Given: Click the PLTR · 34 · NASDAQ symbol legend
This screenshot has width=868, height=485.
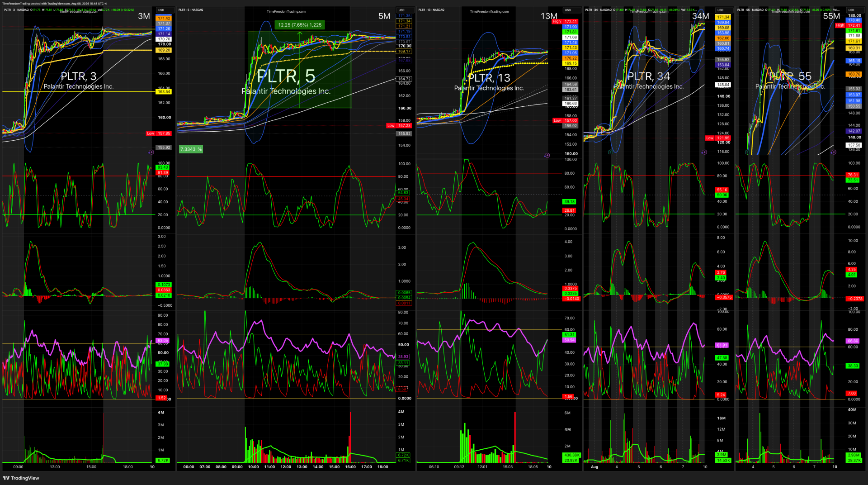Looking at the screenshot, I should point(599,10).
